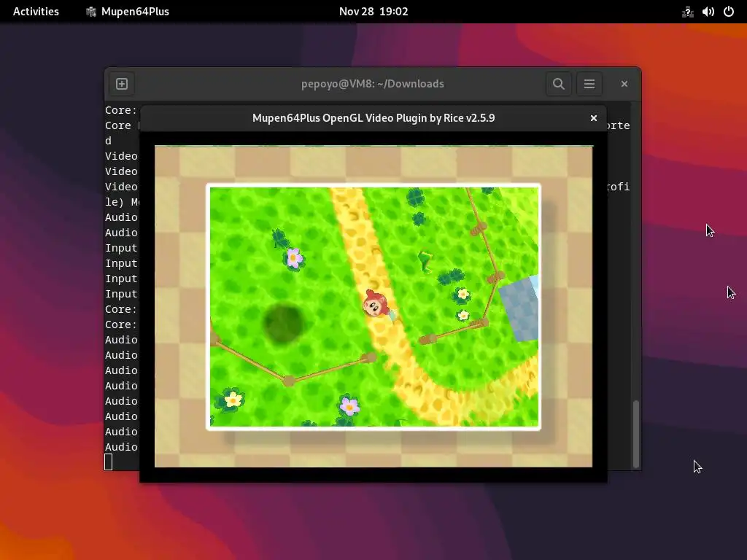Click the white flower at bottom left of game
The height and width of the screenshot is (560, 747).
click(233, 399)
